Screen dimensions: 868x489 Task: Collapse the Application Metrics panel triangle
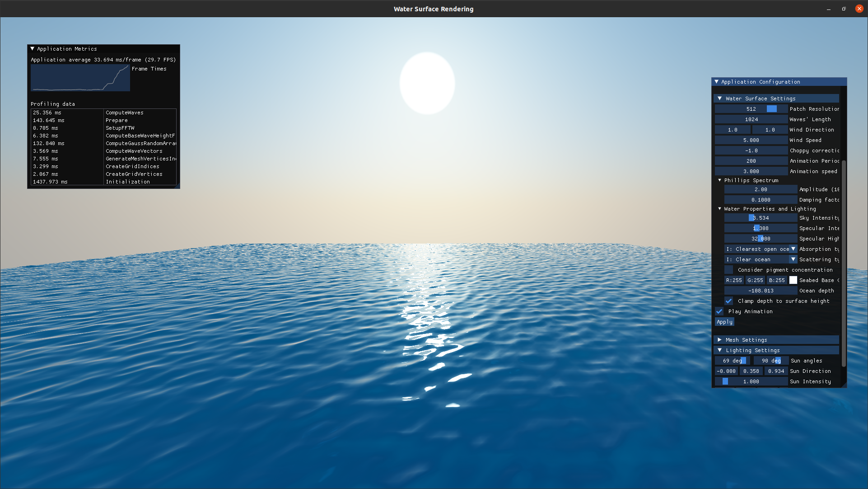(33, 49)
